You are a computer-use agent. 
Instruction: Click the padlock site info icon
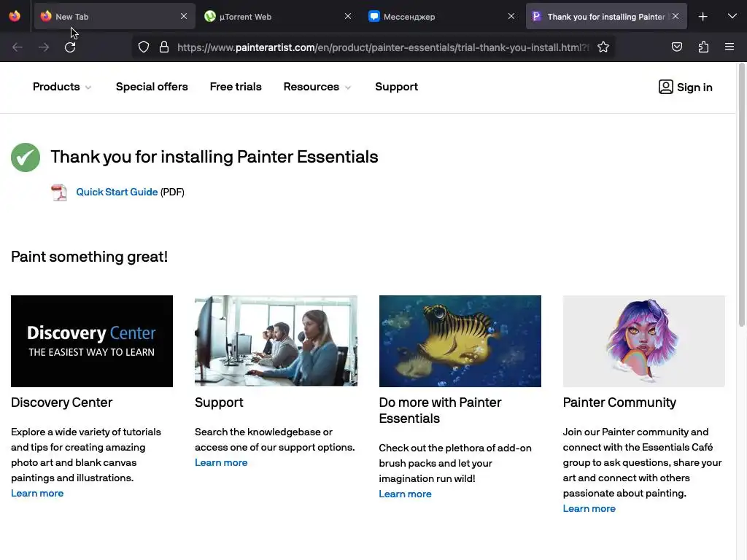pos(164,47)
